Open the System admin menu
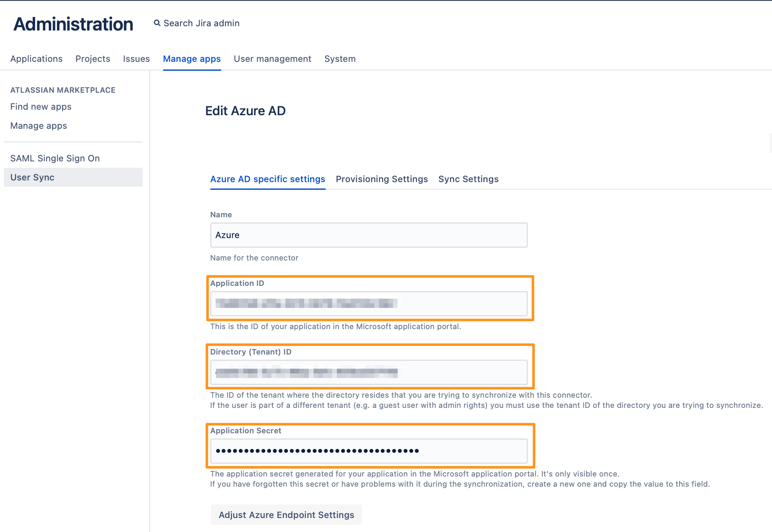 click(340, 59)
